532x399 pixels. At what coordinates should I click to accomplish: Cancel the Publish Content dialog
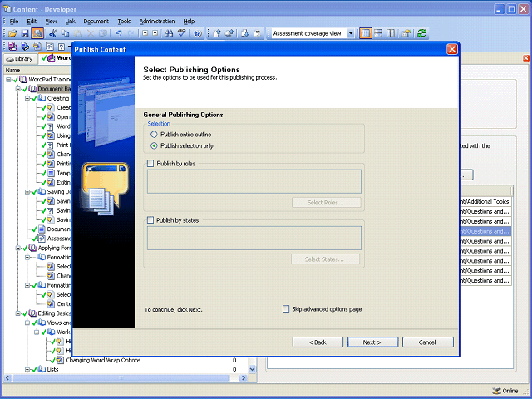pyautogui.click(x=427, y=342)
